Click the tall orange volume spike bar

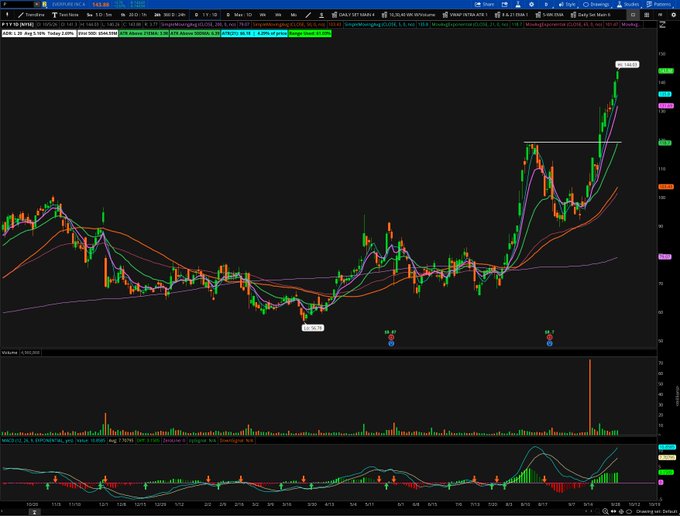590,397
